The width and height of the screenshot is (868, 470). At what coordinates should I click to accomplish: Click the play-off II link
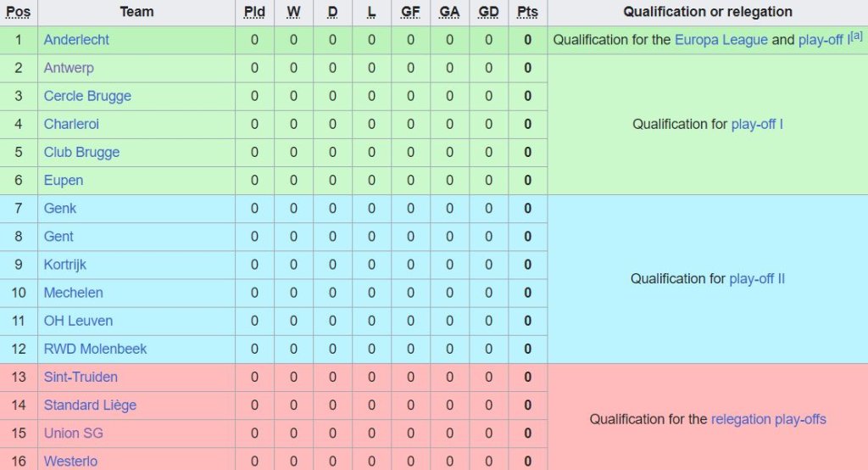[x=757, y=279]
